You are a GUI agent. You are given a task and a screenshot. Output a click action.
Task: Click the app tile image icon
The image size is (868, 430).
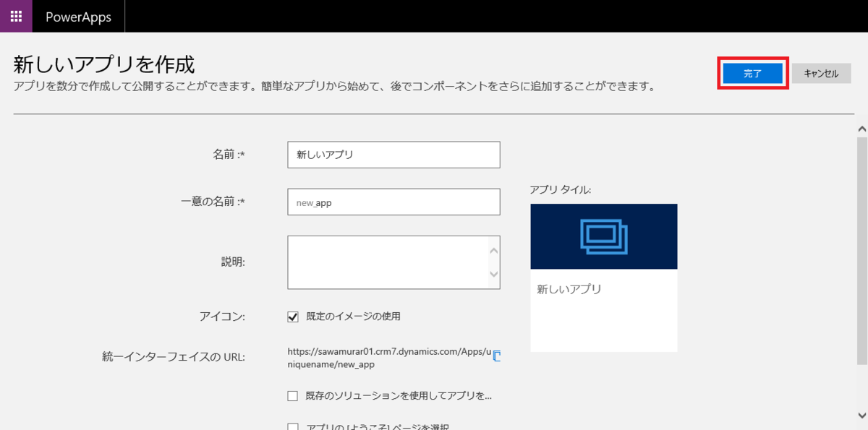604,236
